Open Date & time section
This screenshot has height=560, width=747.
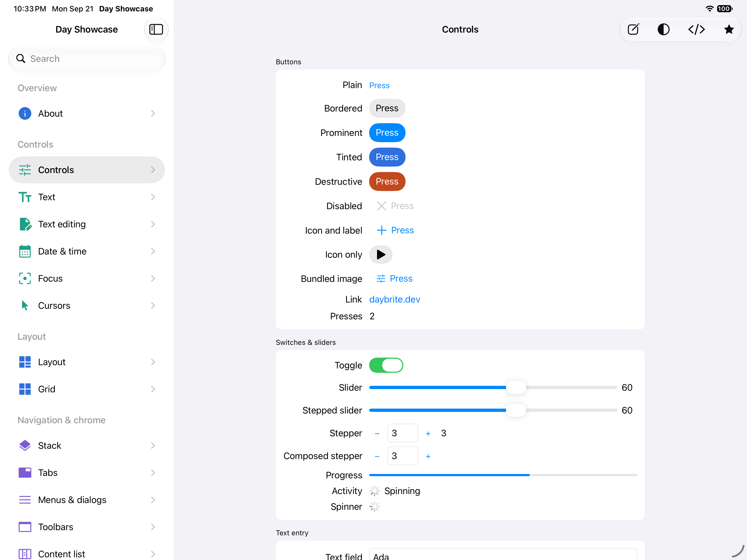click(x=87, y=251)
